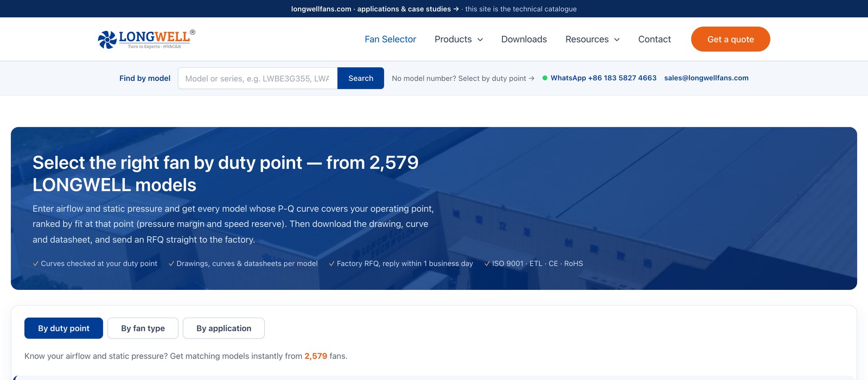Click the hero heading about 2,579 LONGWELL models
Viewport: 868px width, 380px height.
click(225, 174)
